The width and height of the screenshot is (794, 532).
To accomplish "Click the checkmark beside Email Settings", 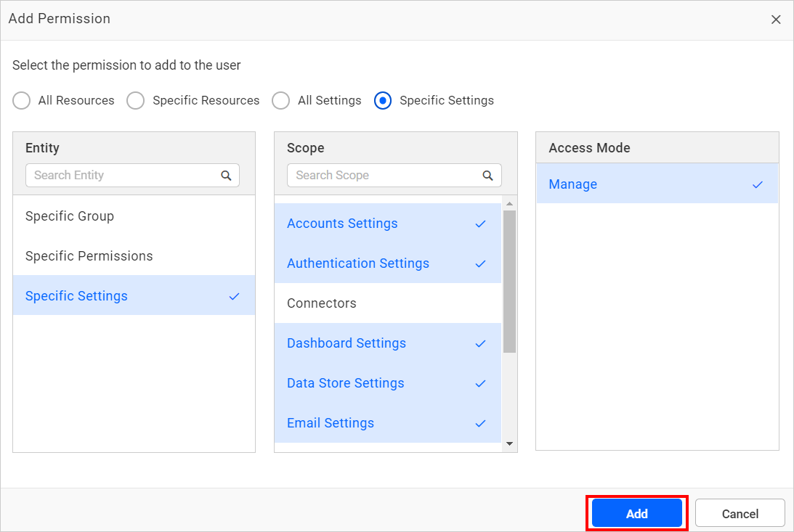I will 479,423.
